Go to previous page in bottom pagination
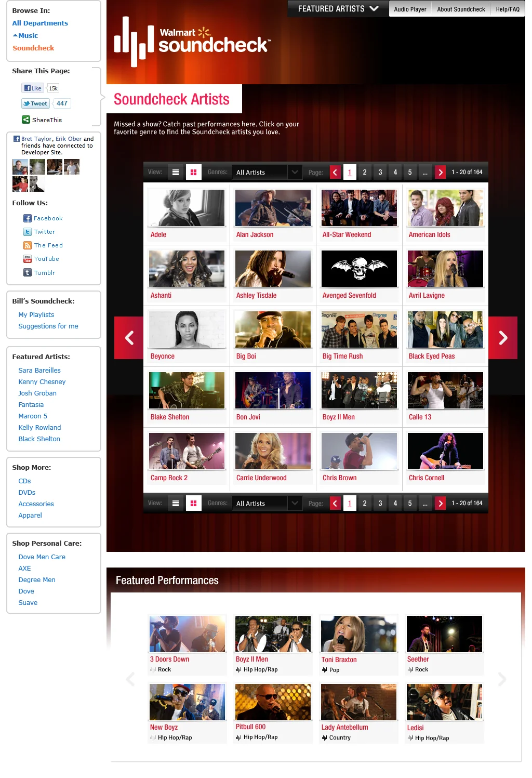 coord(335,503)
